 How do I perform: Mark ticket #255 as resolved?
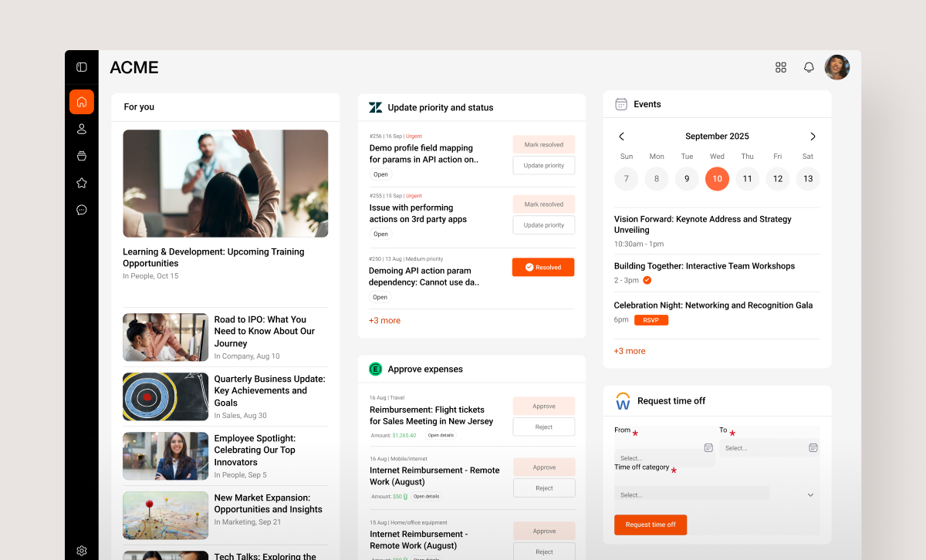544,204
